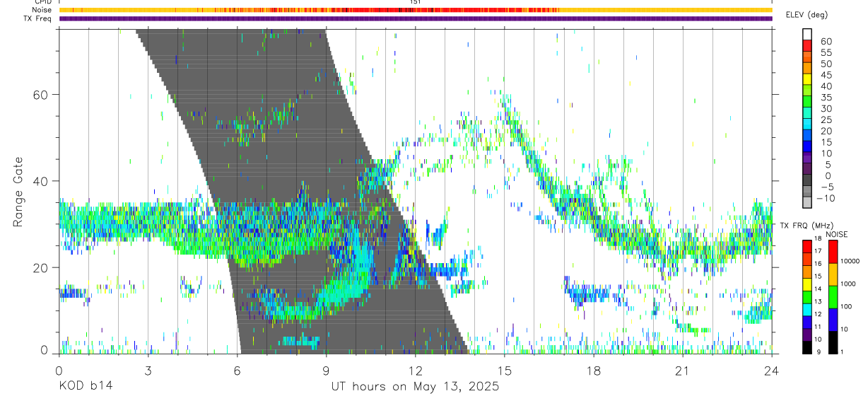This screenshot has width=868, height=401.
Task: Click the green segment of the NOISE colorbar
Action: (833, 297)
